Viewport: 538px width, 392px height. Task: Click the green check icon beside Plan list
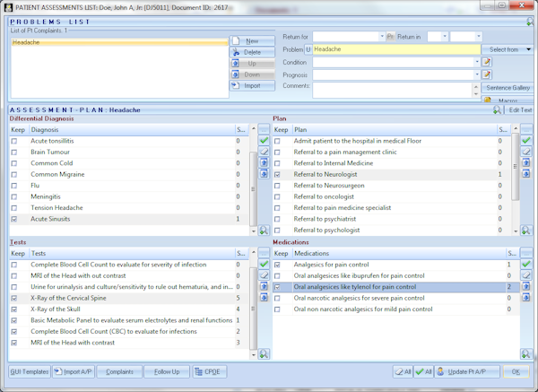pyautogui.click(x=526, y=141)
